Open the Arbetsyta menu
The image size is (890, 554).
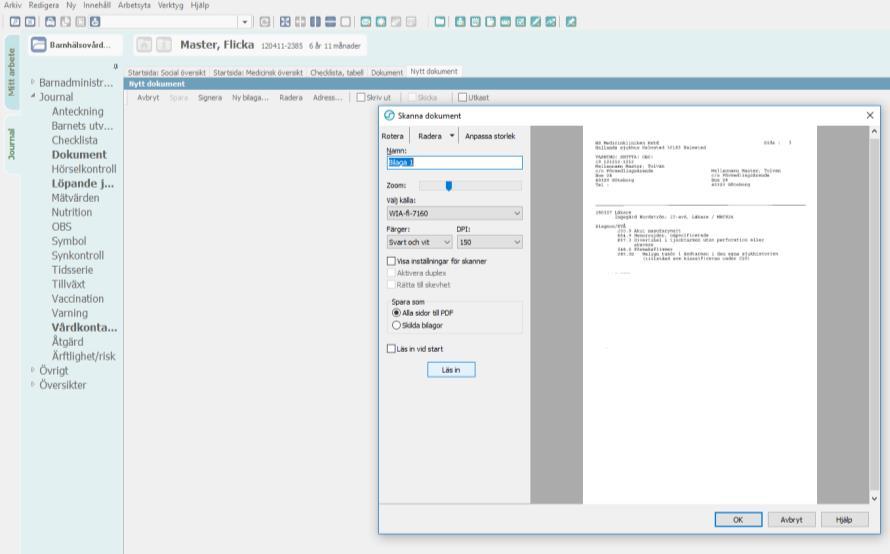134,5
